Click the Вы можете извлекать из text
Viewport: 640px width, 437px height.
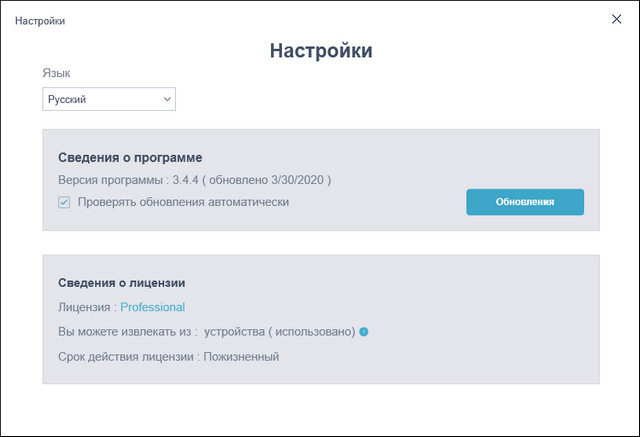tap(123, 332)
